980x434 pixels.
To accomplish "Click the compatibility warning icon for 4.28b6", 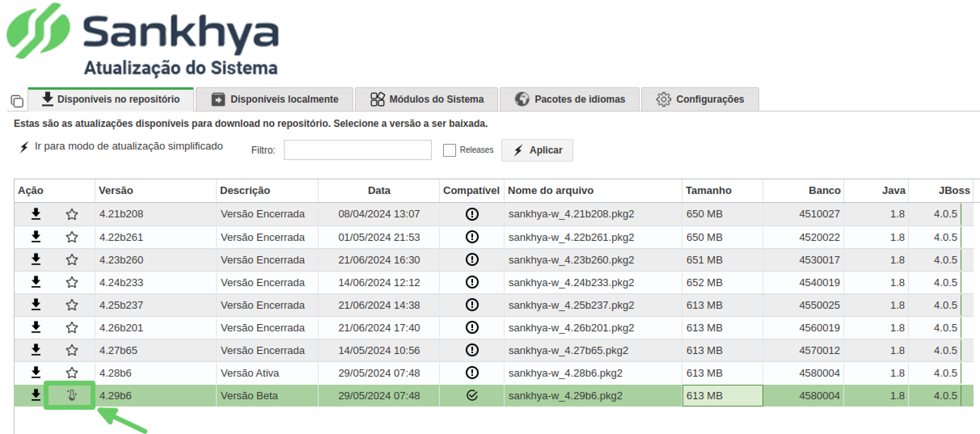I will (471, 373).
